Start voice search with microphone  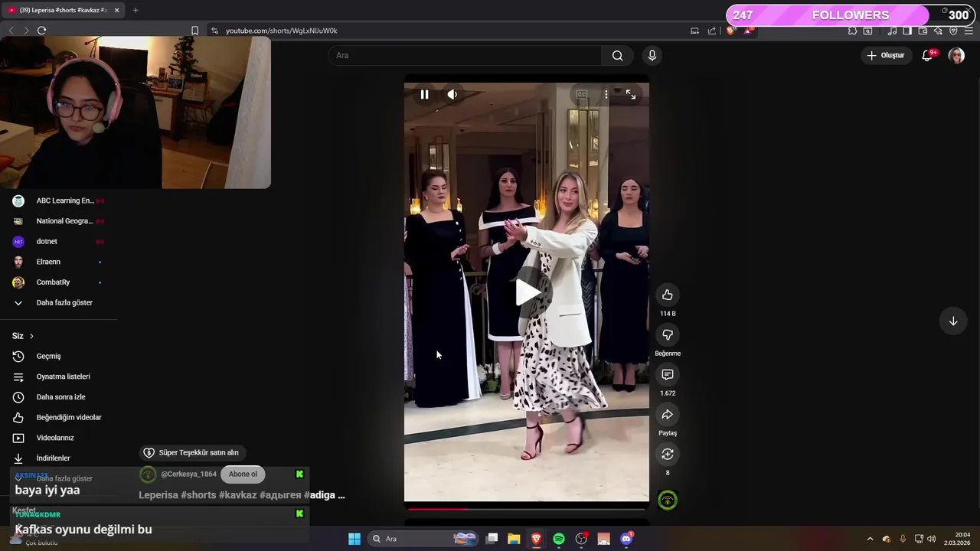652,55
